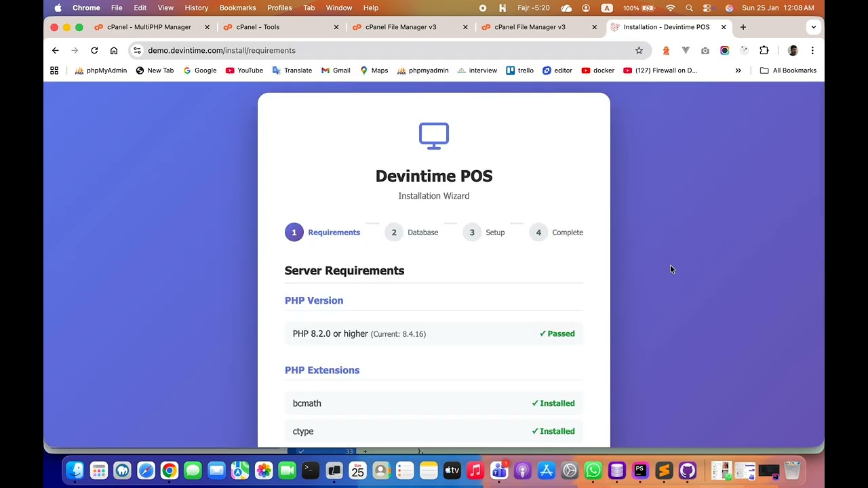Open a new browser tab

743,27
